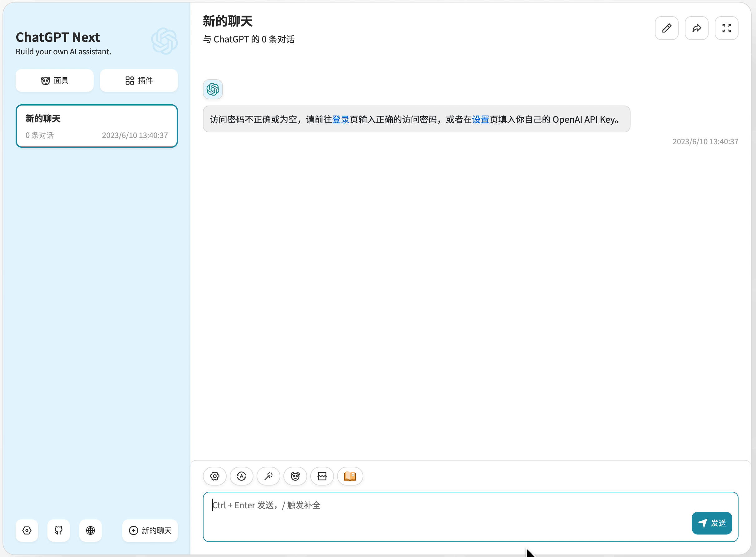756x557 pixels.
Task: Focus the message input text area
Action: pyautogui.click(x=438, y=516)
